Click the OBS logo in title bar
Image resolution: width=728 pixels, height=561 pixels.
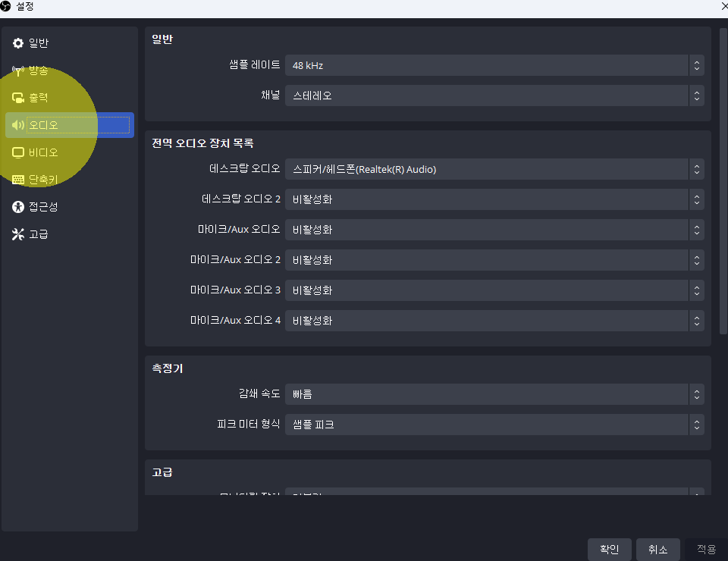click(5, 7)
